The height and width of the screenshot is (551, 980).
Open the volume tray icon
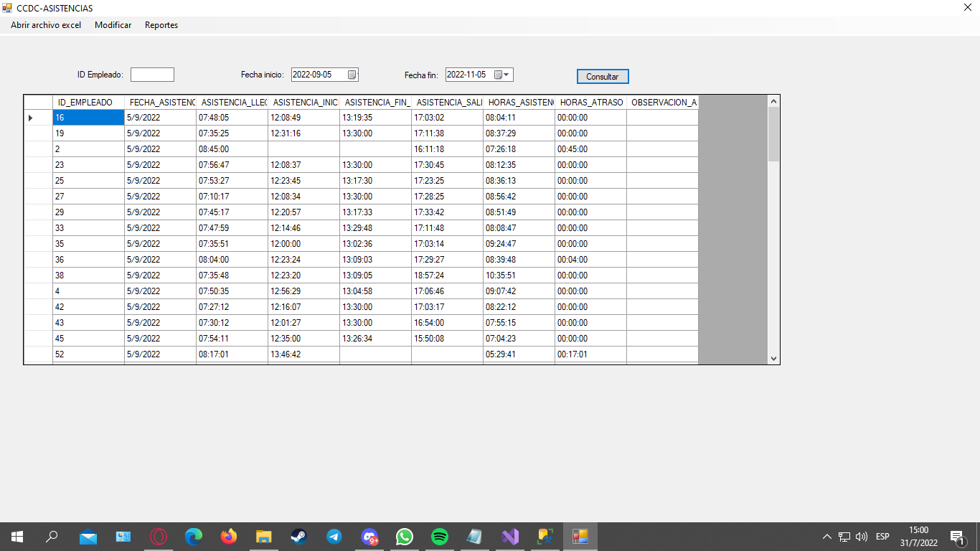862,537
